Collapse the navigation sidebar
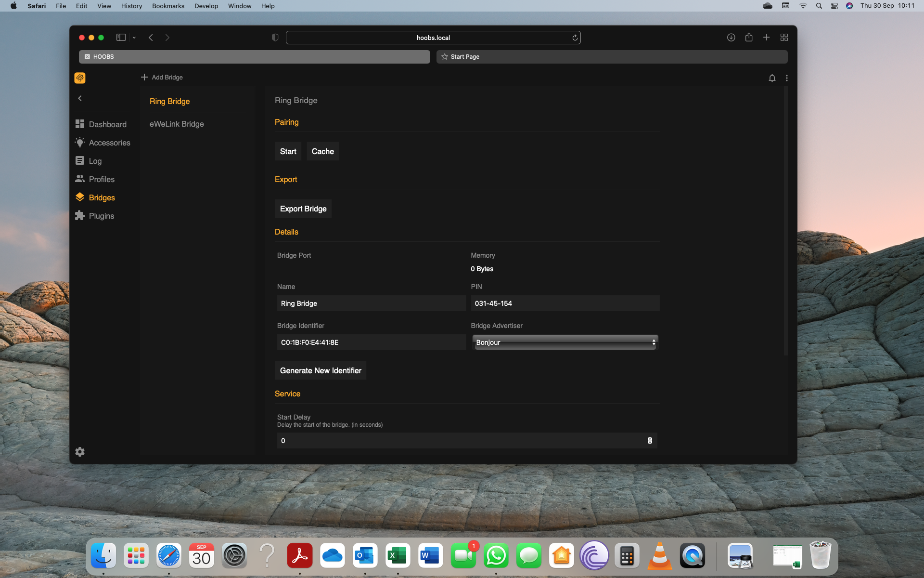The image size is (924, 578). coord(80,98)
